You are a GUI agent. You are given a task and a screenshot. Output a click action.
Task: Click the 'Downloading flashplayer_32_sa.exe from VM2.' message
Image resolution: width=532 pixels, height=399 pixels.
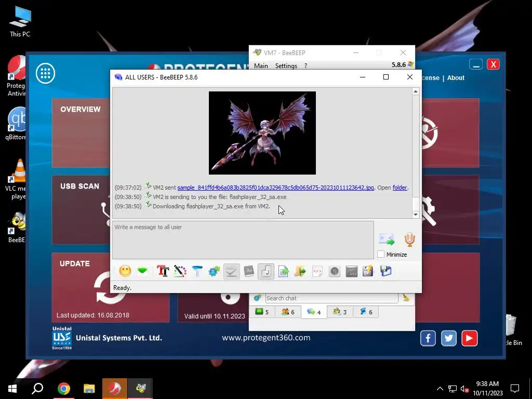point(211,206)
